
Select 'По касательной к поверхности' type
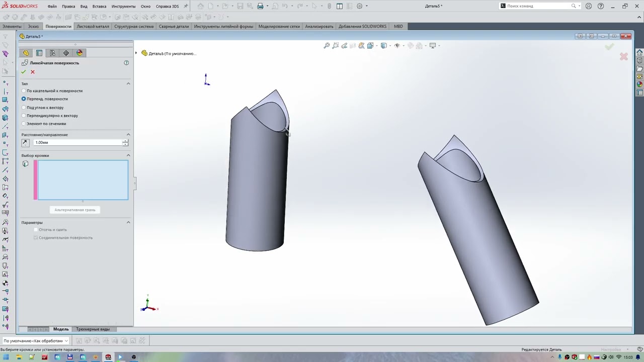[52, 91]
